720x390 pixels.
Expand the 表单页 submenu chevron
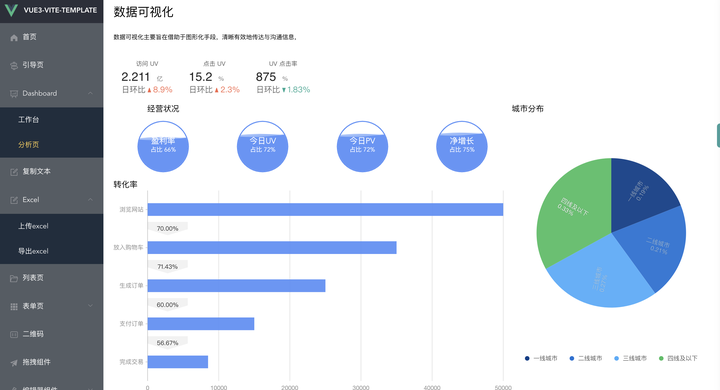pyautogui.click(x=90, y=306)
